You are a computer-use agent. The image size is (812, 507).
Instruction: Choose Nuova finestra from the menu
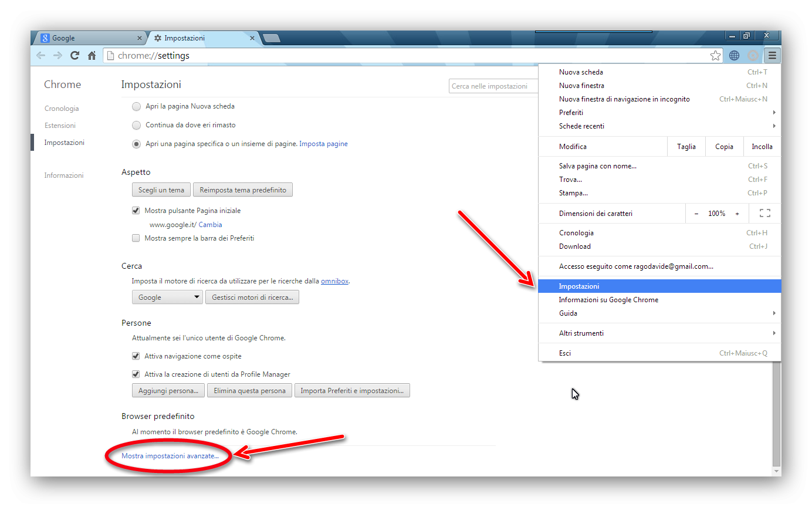click(x=659, y=86)
